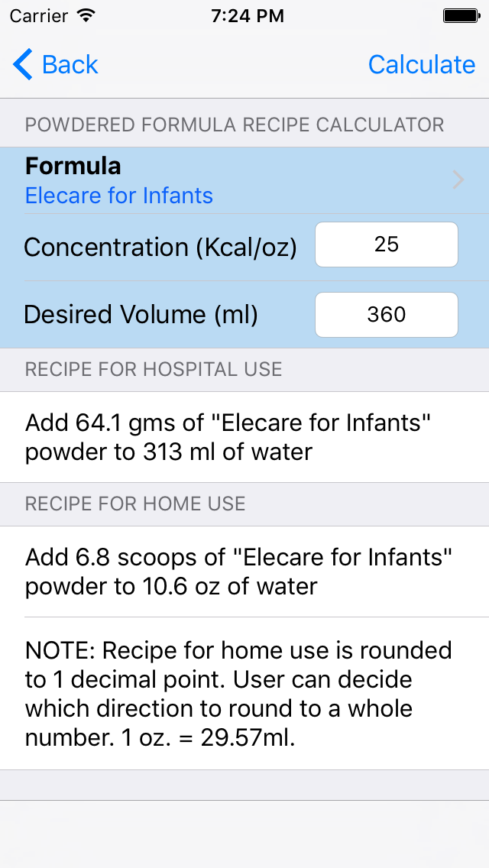Tap the Recipe for Home Use header
This screenshot has width=489, height=868.
pyautogui.click(x=135, y=504)
